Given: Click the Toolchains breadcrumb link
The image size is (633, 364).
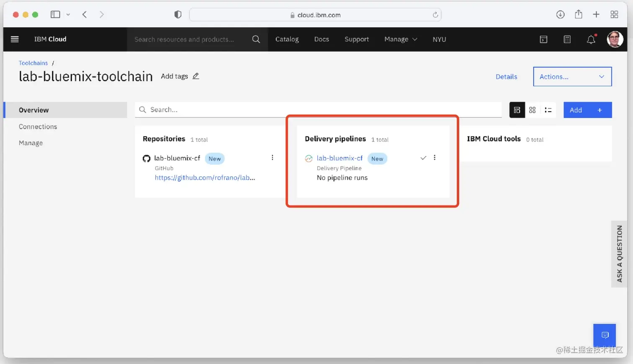Looking at the screenshot, I should (x=33, y=63).
